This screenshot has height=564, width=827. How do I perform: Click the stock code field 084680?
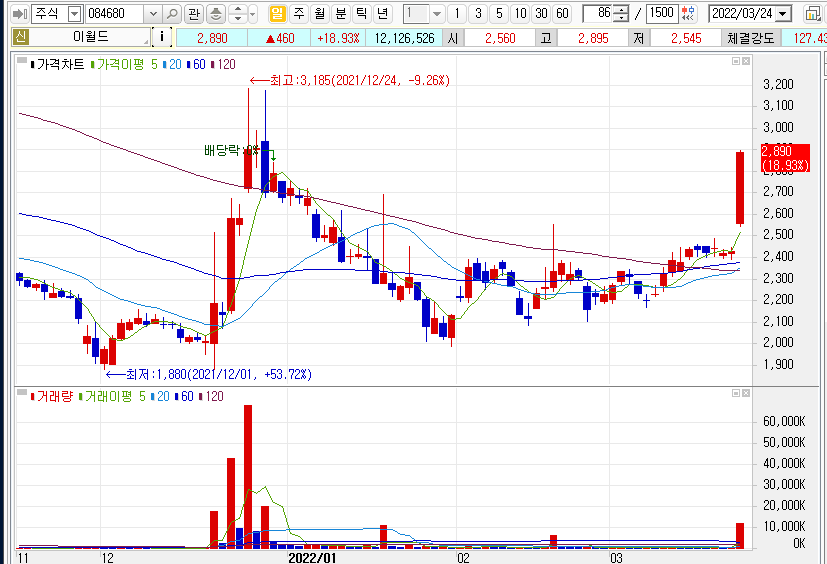point(115,14)
